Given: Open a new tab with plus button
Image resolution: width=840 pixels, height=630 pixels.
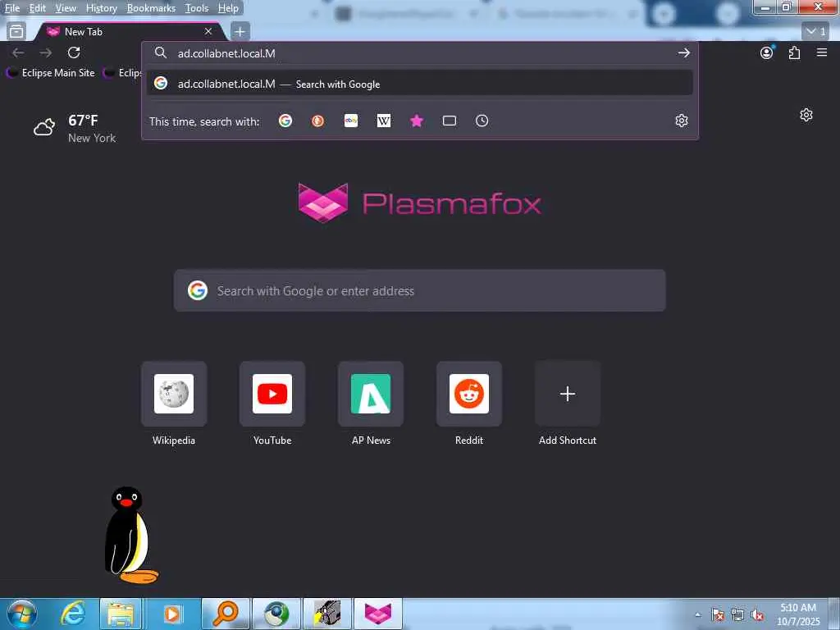Looking at the screenshot, I should (x=240, y=32).
